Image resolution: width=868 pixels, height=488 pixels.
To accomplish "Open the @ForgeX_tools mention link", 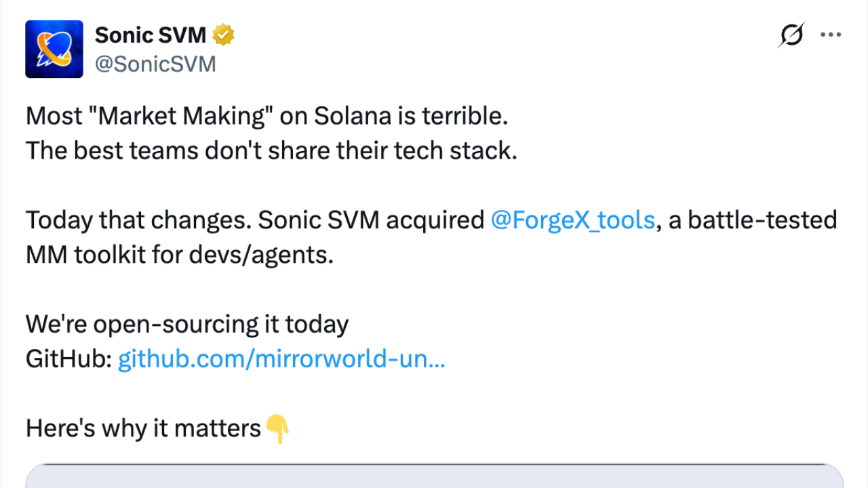I will pos(572,220).
